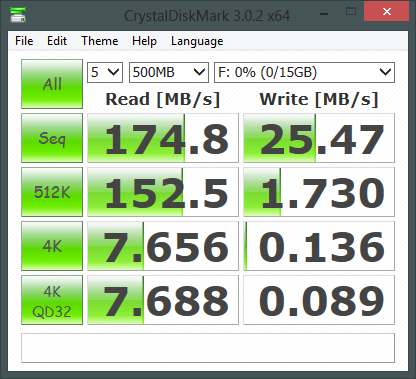The image size is (416, 379).
Task: Start the 4K benchmark test
Action: pyautogui.click(x=52, y=246)
